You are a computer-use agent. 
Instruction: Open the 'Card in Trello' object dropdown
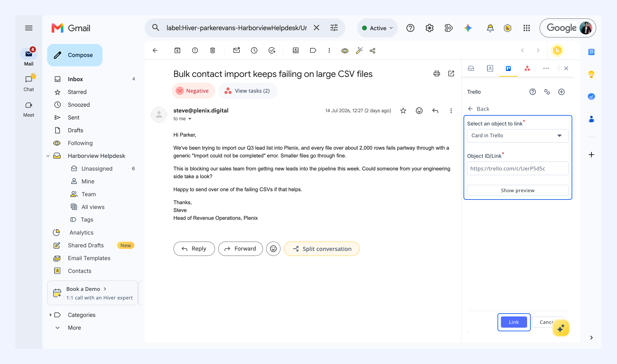click(518, 136)
